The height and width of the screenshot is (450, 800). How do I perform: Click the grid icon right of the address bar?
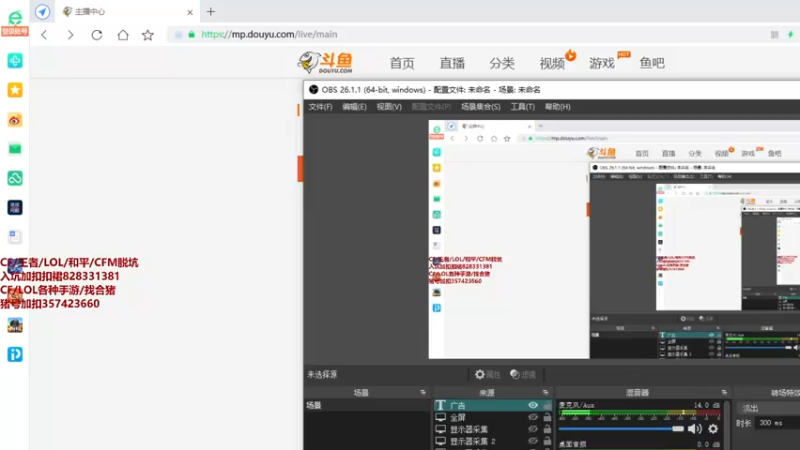click(774, 35)
